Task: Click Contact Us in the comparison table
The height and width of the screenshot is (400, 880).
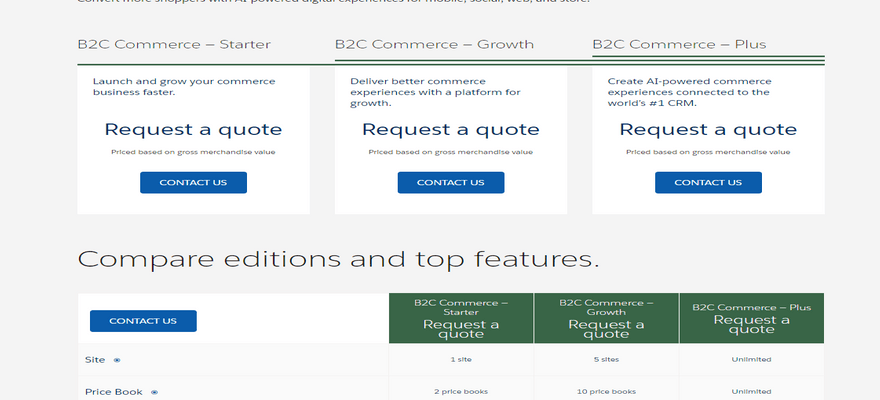Action: point(143,321)
